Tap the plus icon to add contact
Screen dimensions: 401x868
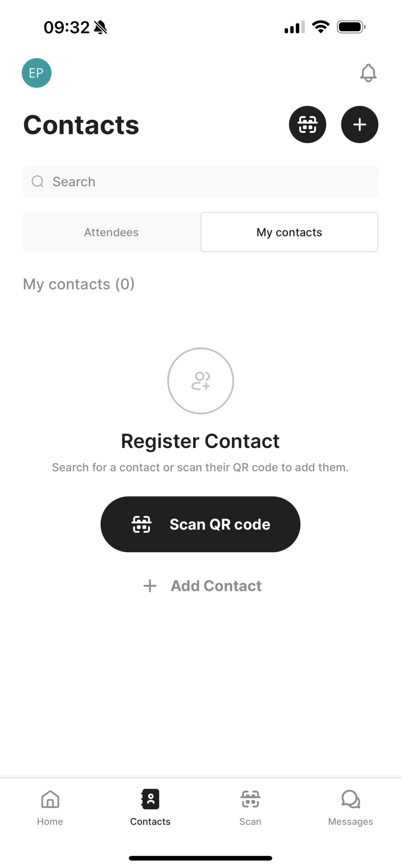coord(360,124)
